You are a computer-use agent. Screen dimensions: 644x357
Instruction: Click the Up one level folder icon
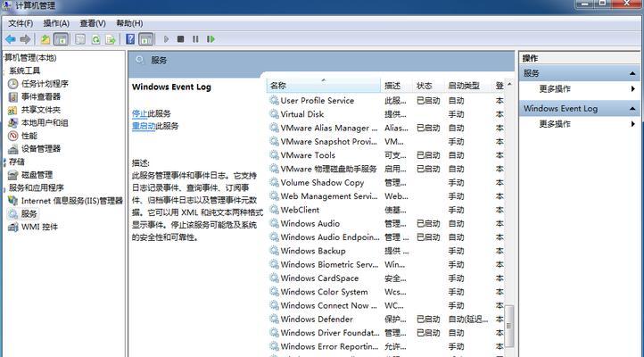[45, 39]
